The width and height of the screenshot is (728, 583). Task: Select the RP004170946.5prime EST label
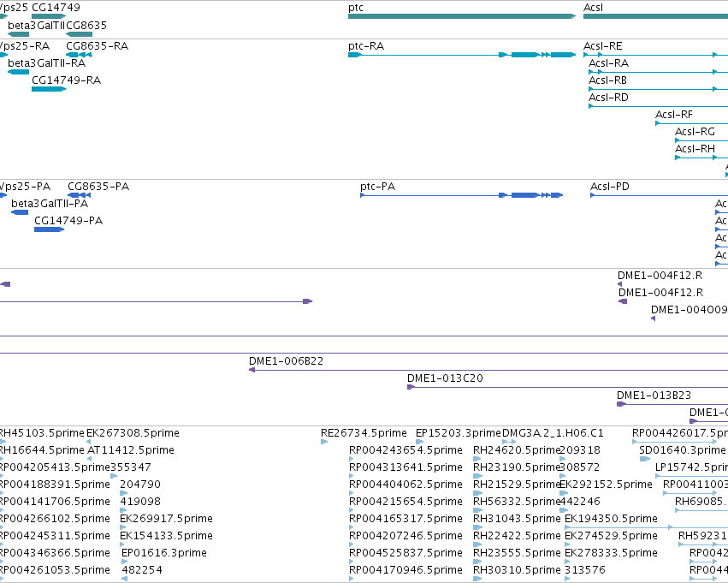405,570
